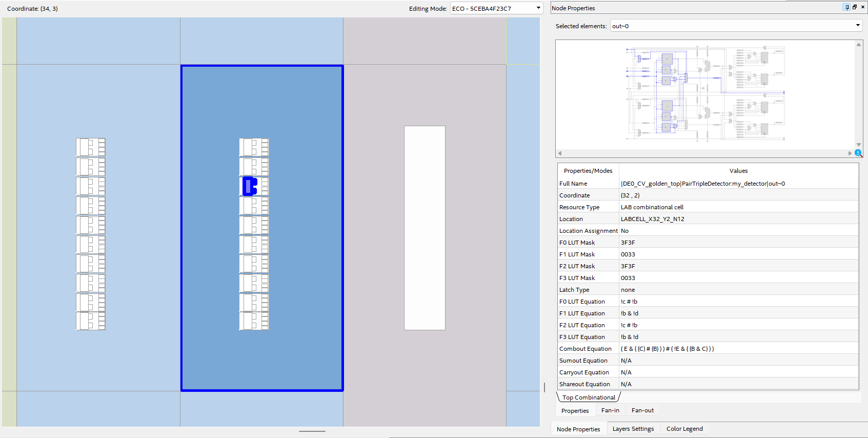This screenshot has height=438, width=868.
Task: Open the Layers Settings tab
Action: [633, 429]
